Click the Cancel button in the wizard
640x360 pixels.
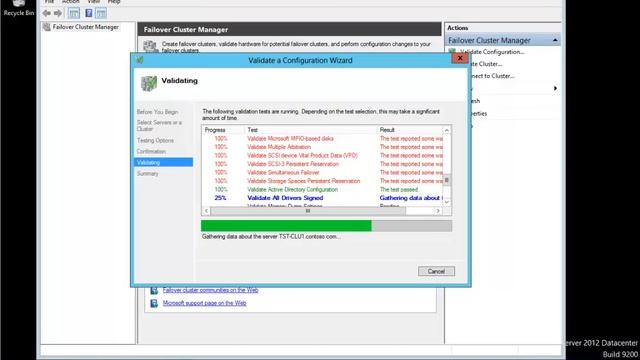point(436,271)
